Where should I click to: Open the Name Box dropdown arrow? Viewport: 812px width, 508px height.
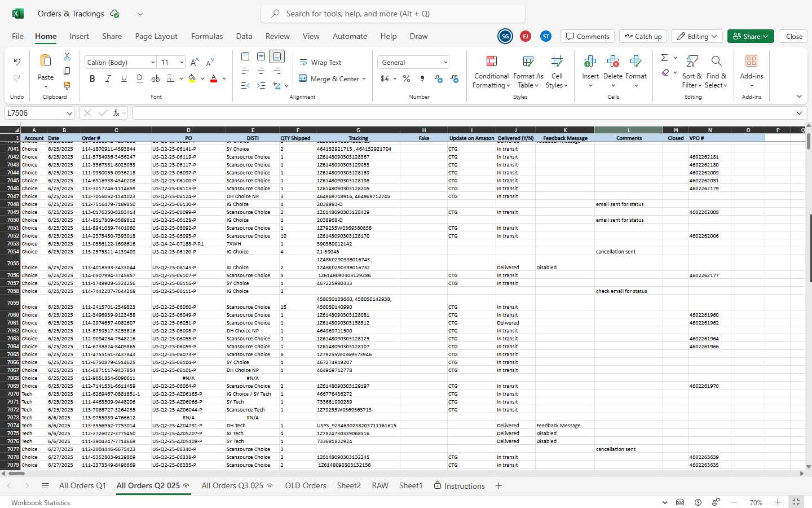pyautogui.click(x=69, y=113)
